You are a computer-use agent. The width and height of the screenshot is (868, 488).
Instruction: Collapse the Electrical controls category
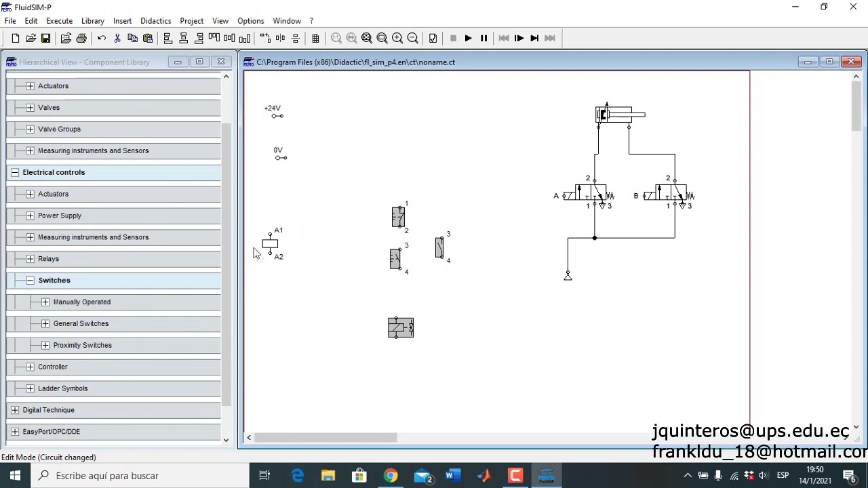pyautogui.click(x=15, y=173)
